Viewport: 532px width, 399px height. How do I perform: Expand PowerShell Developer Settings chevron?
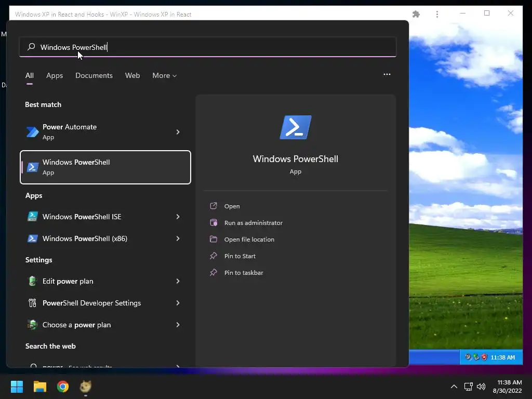click(178, 303)
